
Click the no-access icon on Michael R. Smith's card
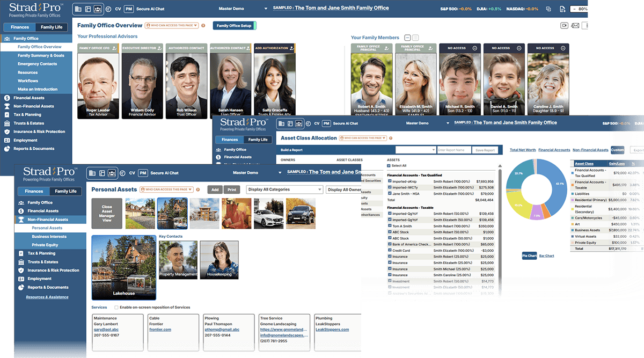click(x=474, y=48)
